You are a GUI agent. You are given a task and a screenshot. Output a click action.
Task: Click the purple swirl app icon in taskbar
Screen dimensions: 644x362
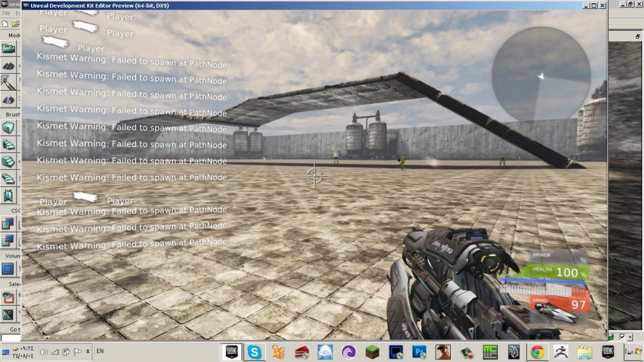coord(348,352)
